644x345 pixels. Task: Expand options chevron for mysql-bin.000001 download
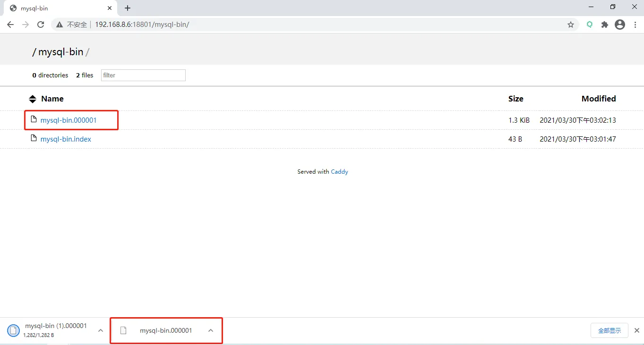[211, 330]
